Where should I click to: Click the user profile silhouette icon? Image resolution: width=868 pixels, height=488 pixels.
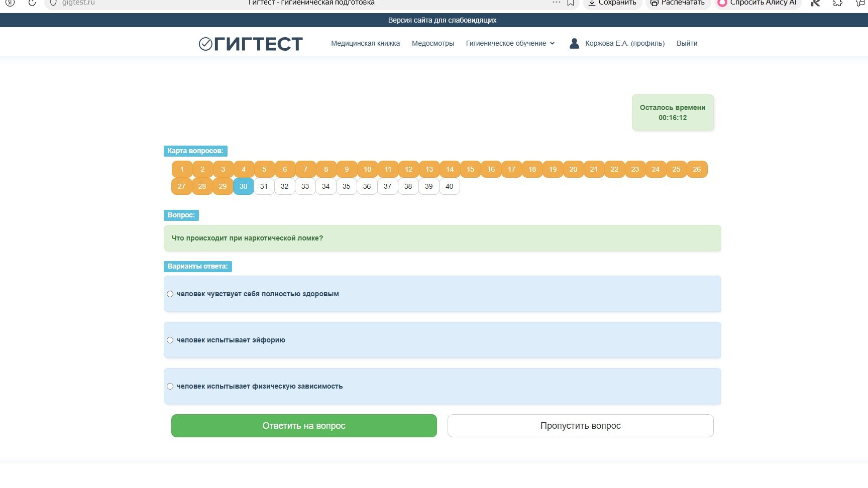coord(574,43)
